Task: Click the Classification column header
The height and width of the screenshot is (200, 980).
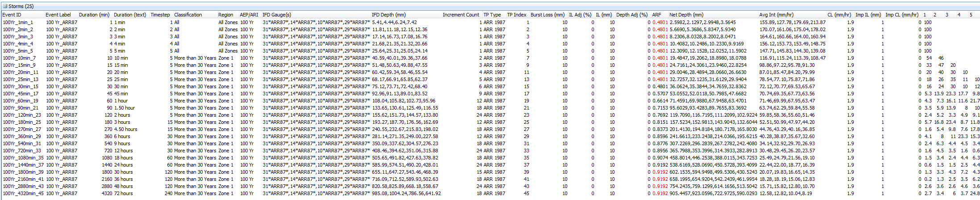Action: pos(188,15)
